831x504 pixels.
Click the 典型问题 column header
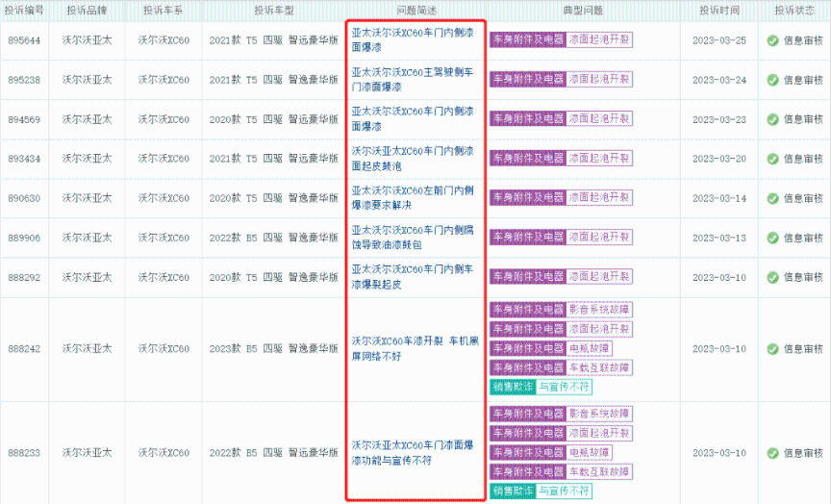pos(583,10)
